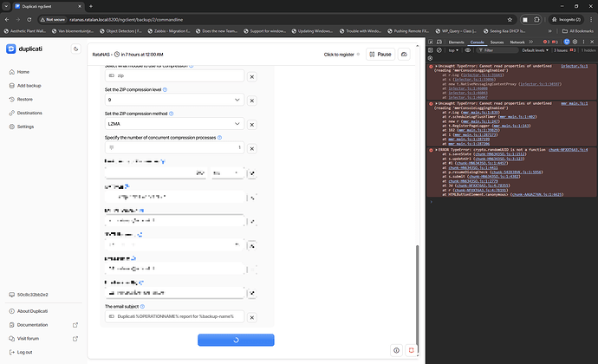Pause the Duplicati scheduler
The width and height of the screenshot is (598, 364).
point(380,55)
